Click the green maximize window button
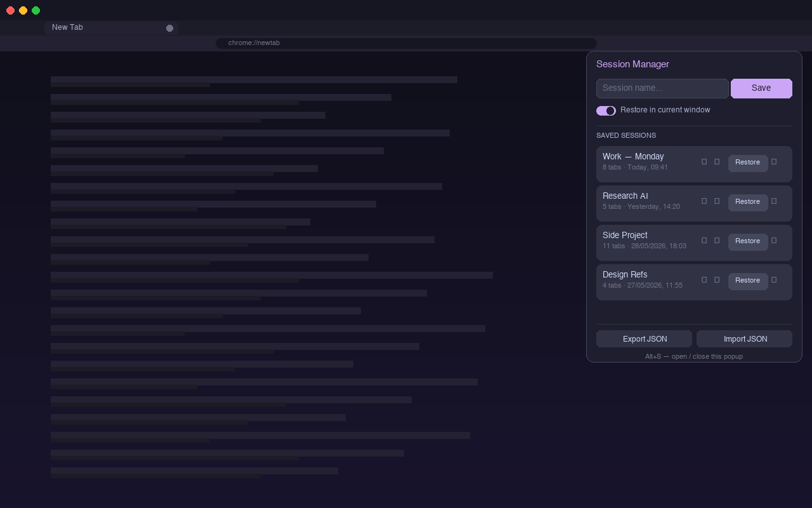This screenshot has height=508, width=812. tap(36, 10)
